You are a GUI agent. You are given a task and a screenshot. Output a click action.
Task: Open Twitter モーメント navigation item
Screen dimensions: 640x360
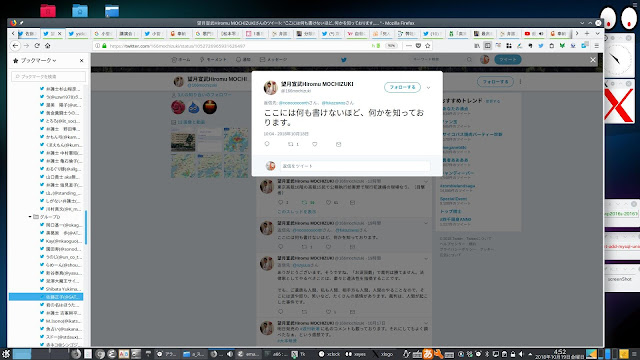pyautogui.click(x=213, y=60)
